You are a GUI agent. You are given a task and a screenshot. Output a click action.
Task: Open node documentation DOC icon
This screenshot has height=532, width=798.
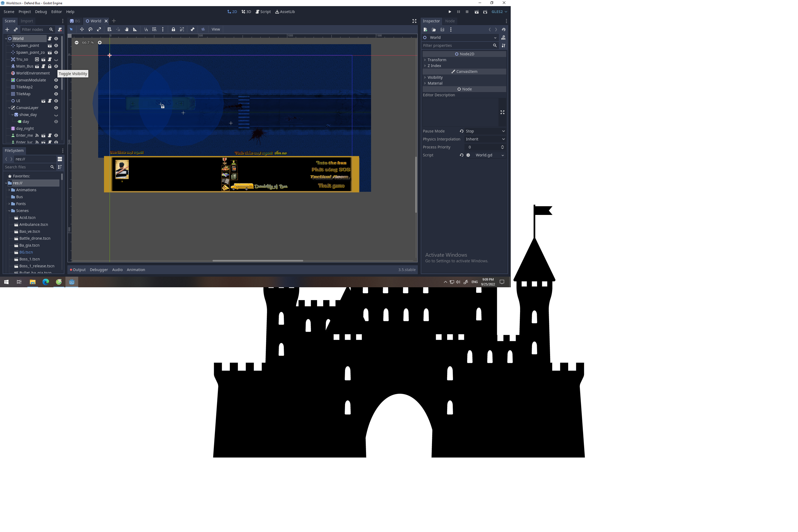[504, 38]
